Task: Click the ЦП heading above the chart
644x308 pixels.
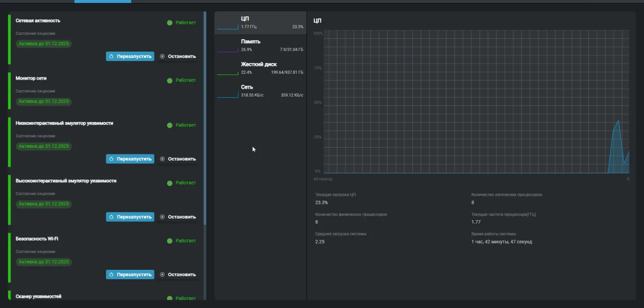Action: (318, 21)
